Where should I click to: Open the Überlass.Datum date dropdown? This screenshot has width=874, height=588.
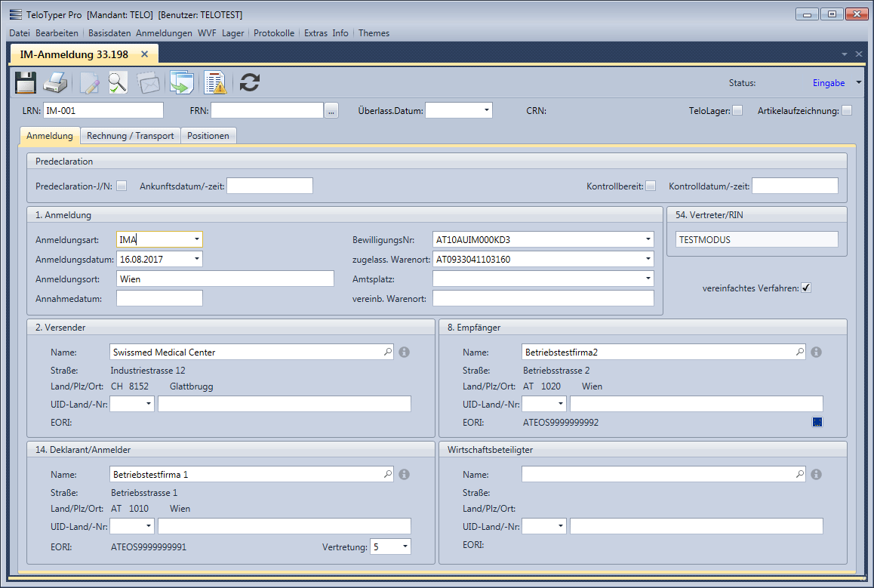coord(487,109)
